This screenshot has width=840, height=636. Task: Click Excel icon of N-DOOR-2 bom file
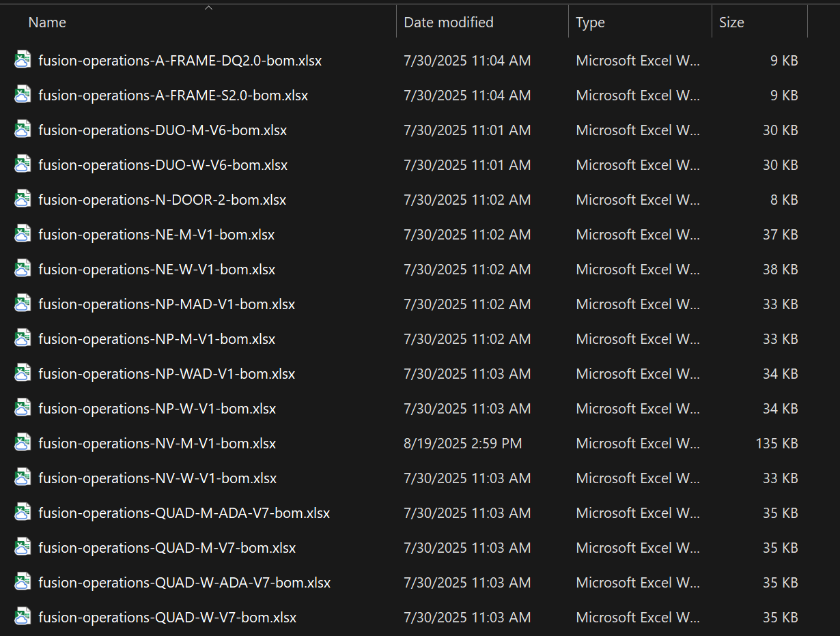click(x=23, y=199)
